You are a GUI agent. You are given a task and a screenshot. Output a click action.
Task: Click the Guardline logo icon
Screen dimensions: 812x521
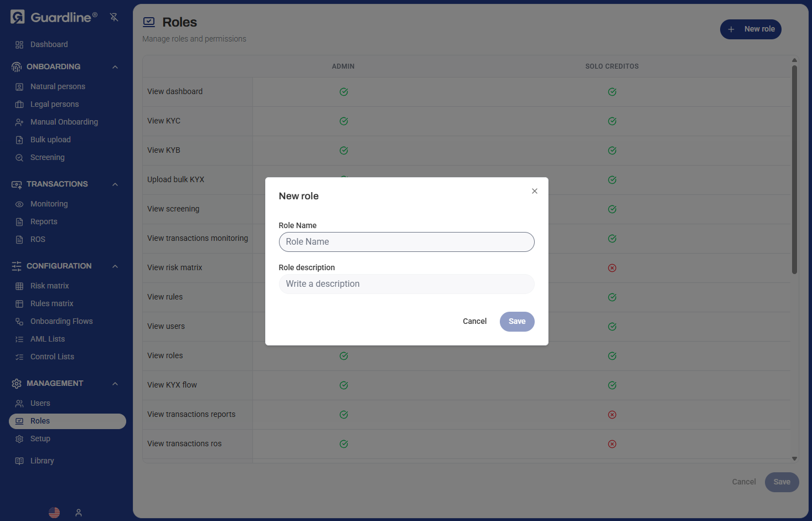click(18, 17)
